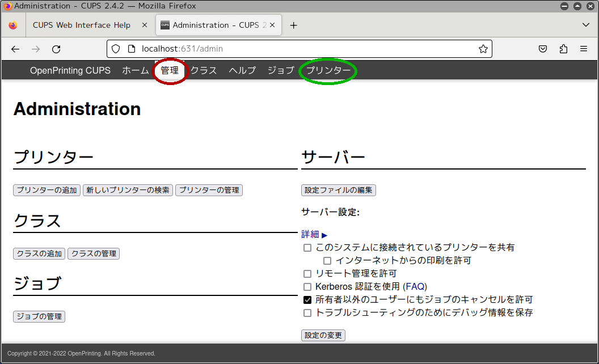Open the Firefox hamburger menu
The height and width of the screenshot is (364, 599).
pyautogui.click(x=583, y=49)
